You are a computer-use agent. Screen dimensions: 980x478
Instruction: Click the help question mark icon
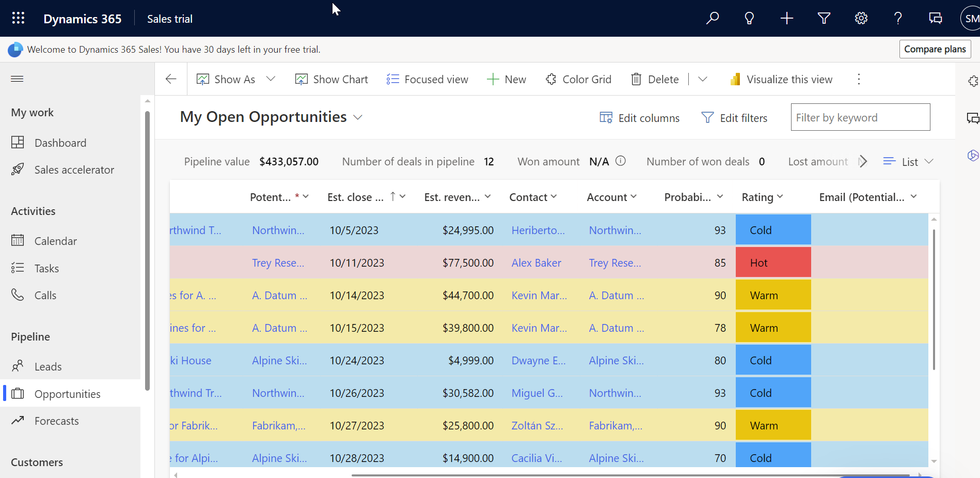tap(898, 19)
